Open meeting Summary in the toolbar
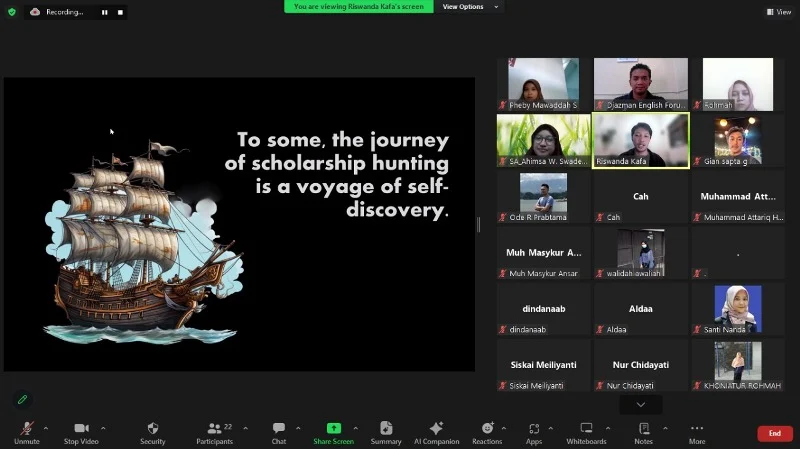The width and height of the screenshot is (800, 449). pyautogui.click(x=386, y=431)
